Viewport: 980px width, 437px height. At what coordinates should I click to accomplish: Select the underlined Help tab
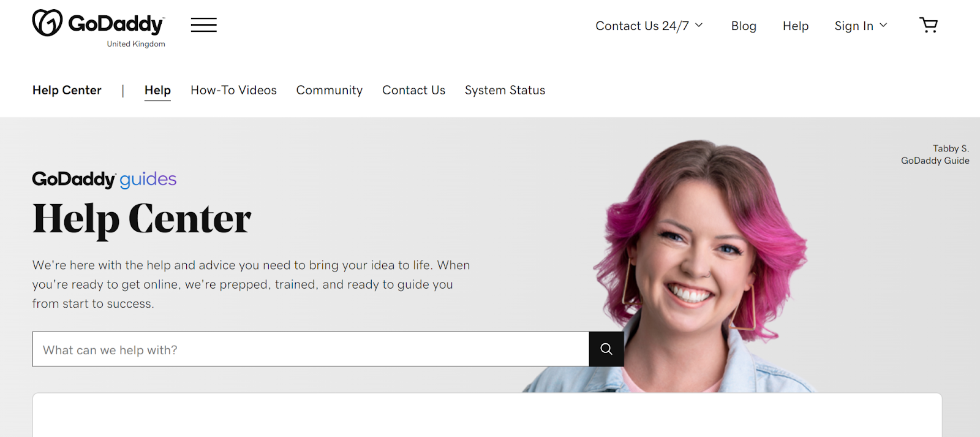(157, 90)
